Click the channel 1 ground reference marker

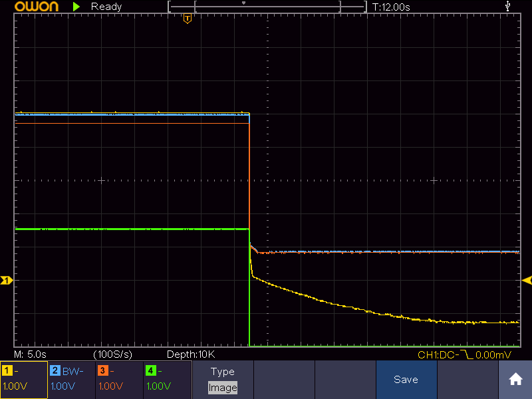7,280
